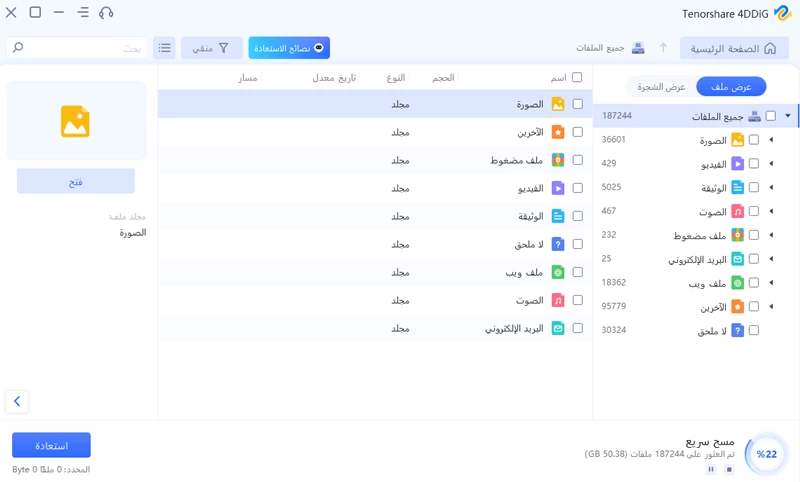This screenshot has width=800, height=482.
Task: Sort by مسار column header
Action: pos(248,78)
